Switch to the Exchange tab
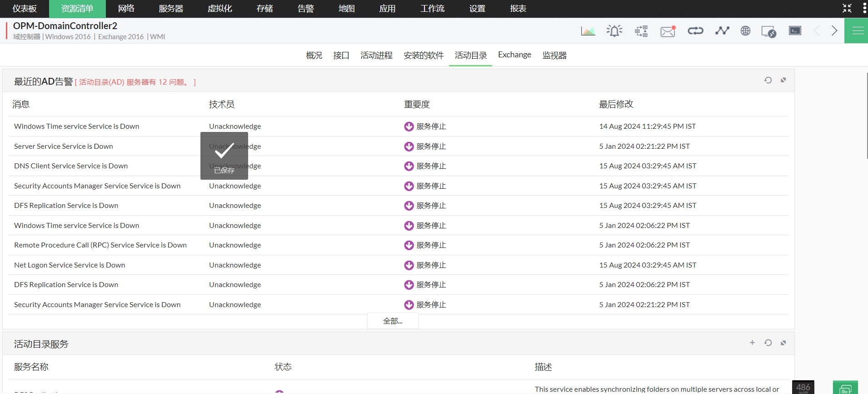The image size is (868, 394). [x=514, y=55]
